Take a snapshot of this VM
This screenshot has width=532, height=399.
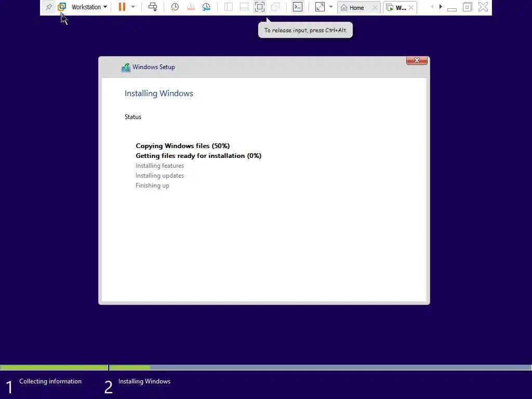(175, 7)
